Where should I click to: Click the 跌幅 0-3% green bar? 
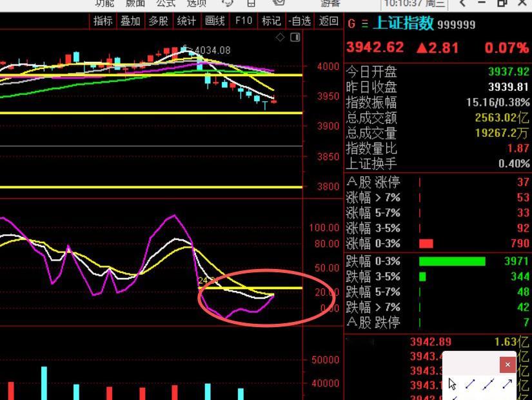tap(452, 261)
